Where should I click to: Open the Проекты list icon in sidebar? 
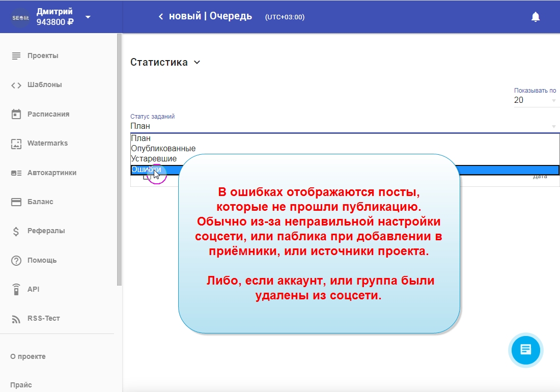pos(16,55)
